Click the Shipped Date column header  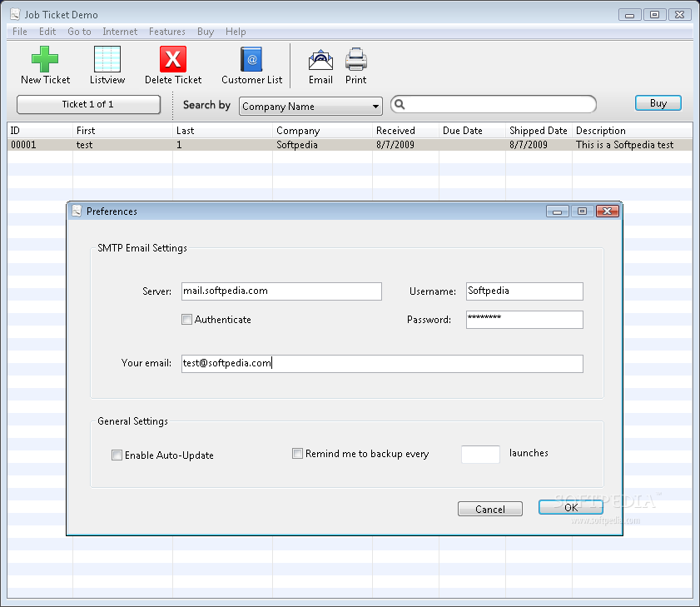539,131
